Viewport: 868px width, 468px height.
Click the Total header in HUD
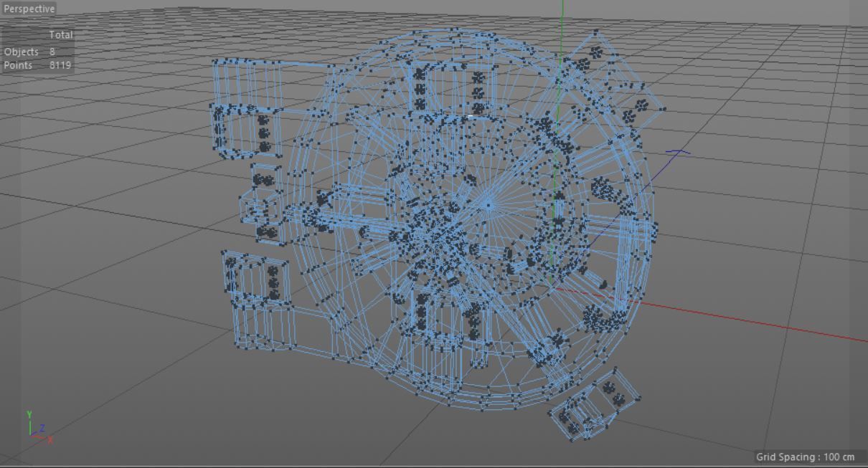[61, 34]
